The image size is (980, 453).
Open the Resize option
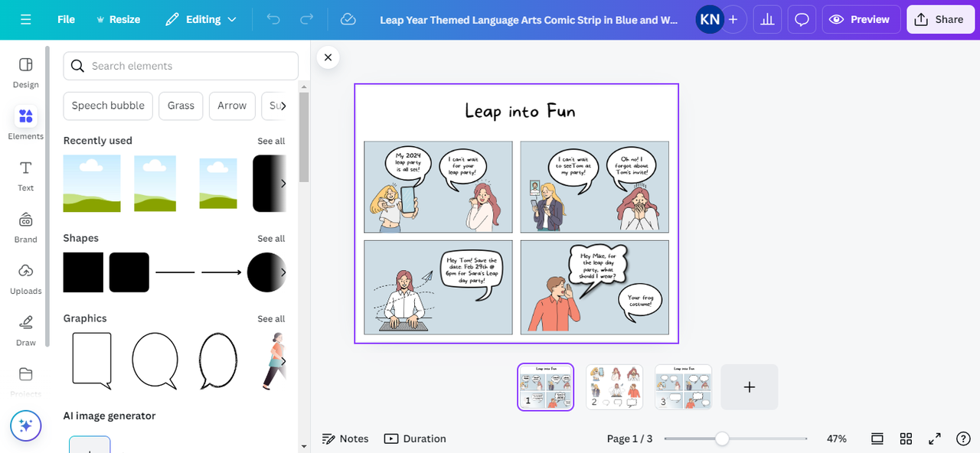pos(118,19)
